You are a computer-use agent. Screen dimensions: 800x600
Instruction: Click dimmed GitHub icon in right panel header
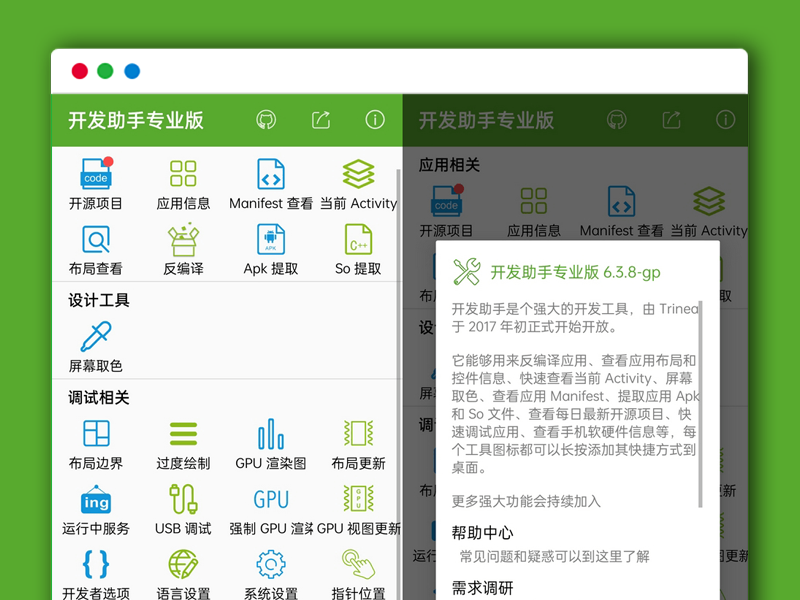[x=616, y=120]
